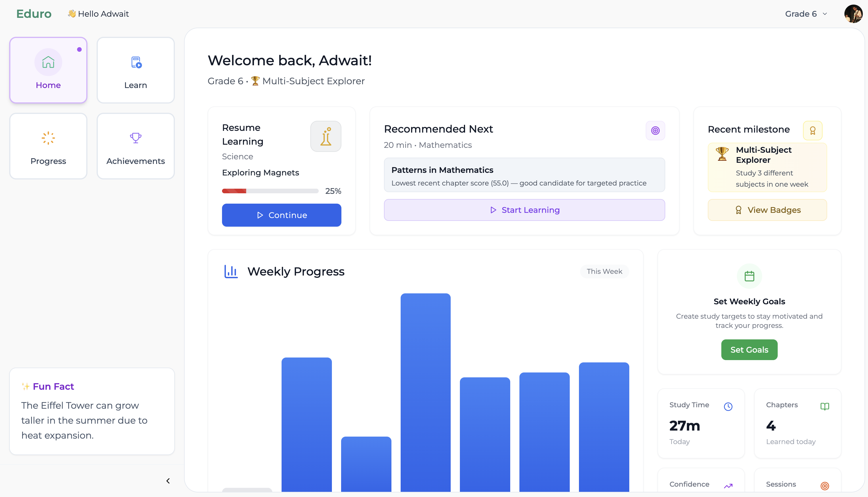Image resolution: width=868 pixels, height=497 pixels.
Task: Open View Badges
Action: pos(767,210)
